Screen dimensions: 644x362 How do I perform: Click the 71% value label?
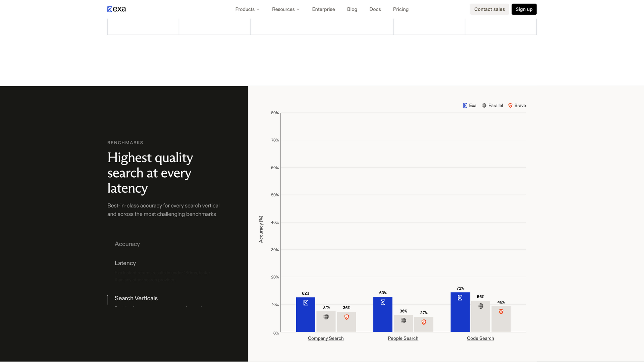coord(460,288)
